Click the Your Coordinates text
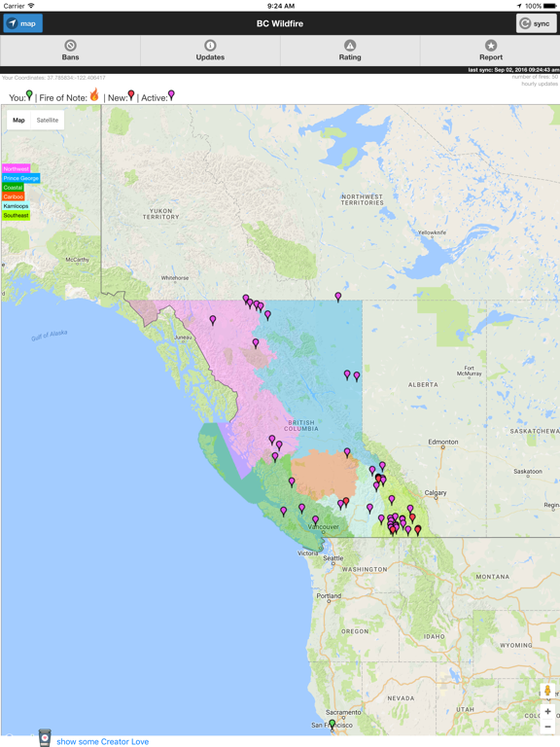This screenshot has height=747, width=560. tap(53, 78)
